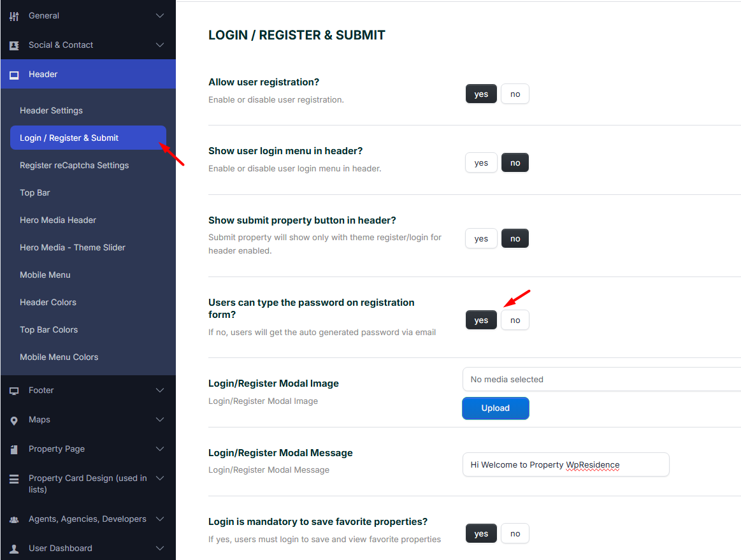The image size is (741, 560).
Task: Click the Login/Register Modal Message text field
Action: [x=565, y=465]
